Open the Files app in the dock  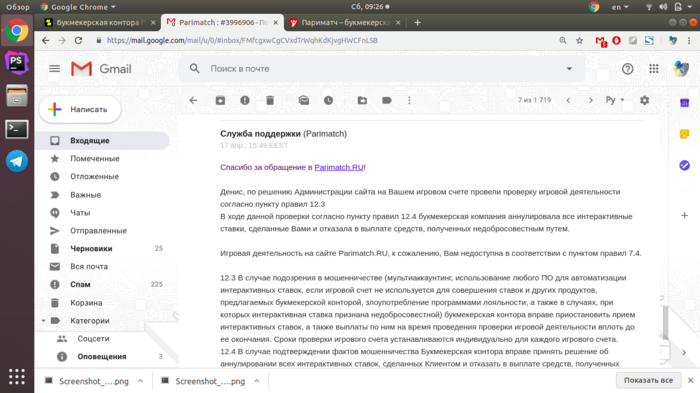[x=17, y=96]
